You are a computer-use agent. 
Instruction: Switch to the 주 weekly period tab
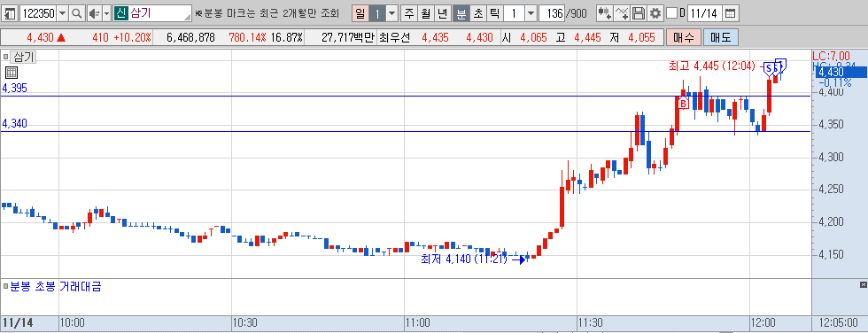tap(408, 13)
